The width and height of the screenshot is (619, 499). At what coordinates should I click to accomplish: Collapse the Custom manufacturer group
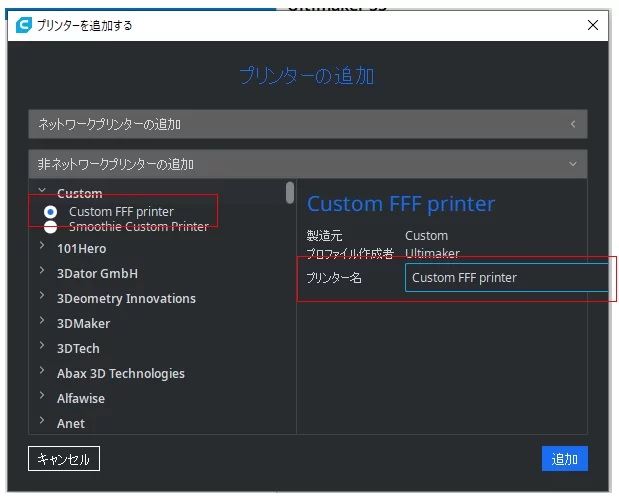point(42,191)
